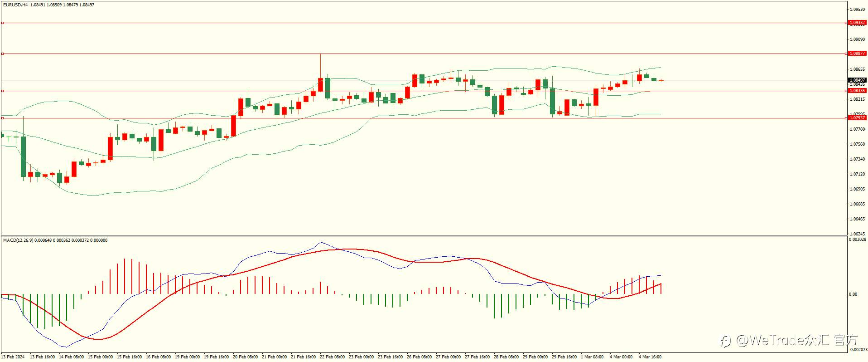
Task: Click the 14 Feb 08:00 time label
Action: pyautogui.click(x=72, y=357)
